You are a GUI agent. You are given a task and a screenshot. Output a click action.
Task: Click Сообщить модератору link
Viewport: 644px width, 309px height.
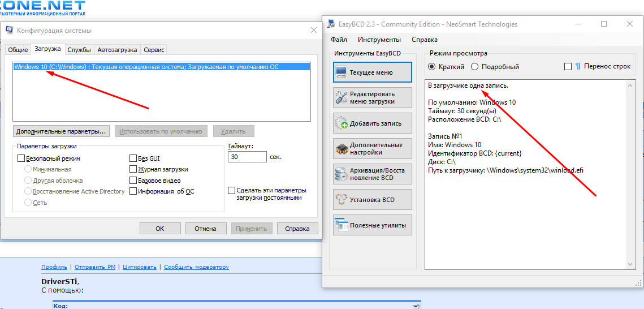point(196,267)
